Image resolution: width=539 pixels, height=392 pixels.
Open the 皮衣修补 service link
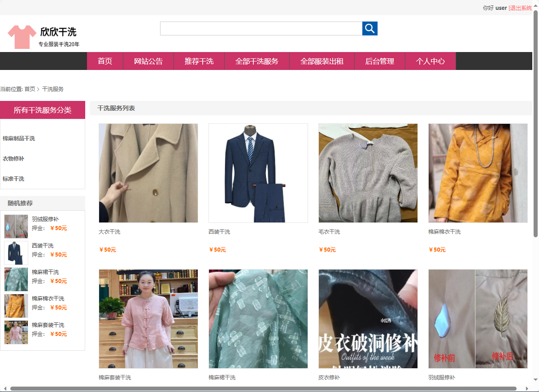click(329, 377)
